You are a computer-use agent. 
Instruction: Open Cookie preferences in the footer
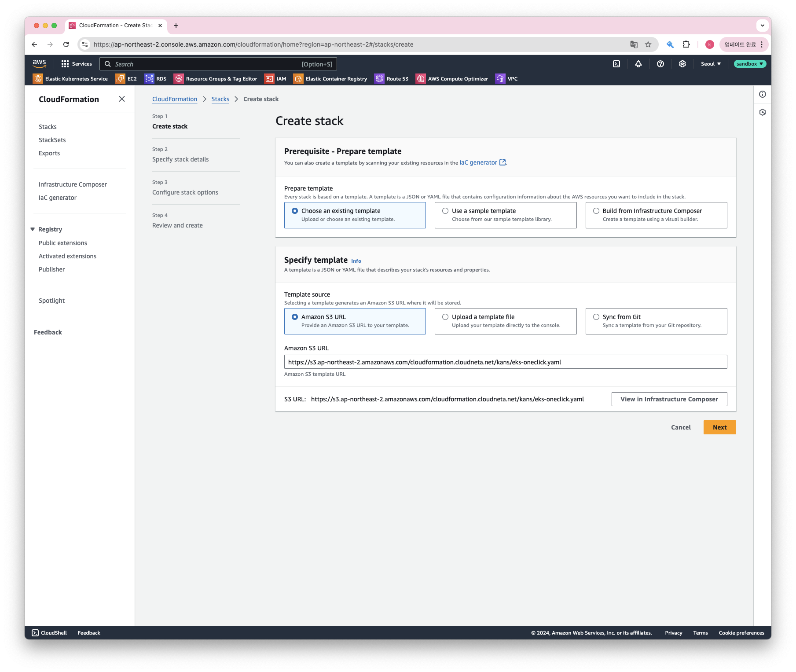click(x=741, y=633)
